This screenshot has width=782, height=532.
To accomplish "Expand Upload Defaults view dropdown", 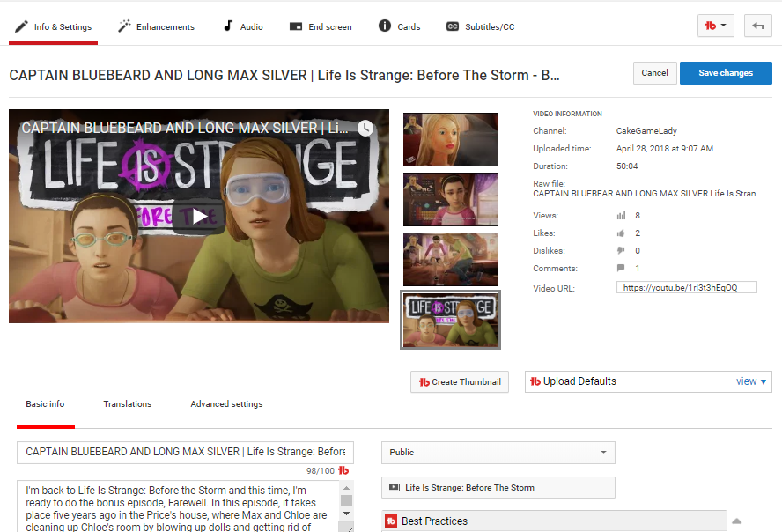I will click(750, 381).
